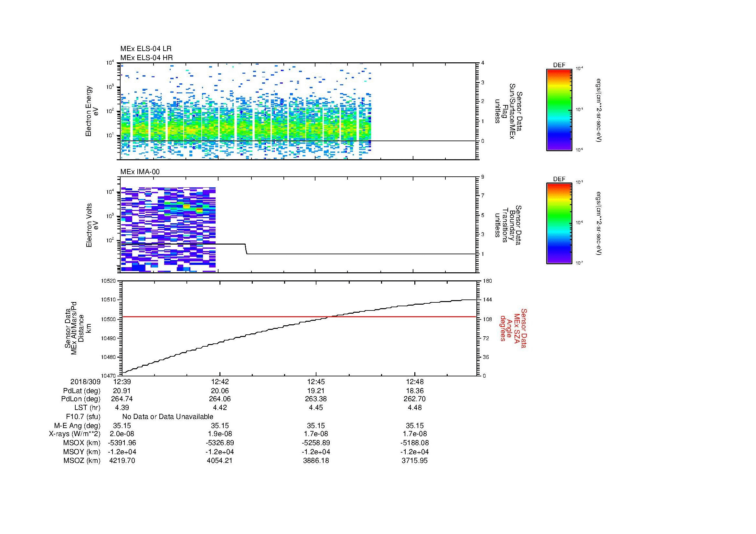Click the 'MSOX (km)' row label
The height and width of the screenshot is (534, 756).
click(x=82, y=443)
